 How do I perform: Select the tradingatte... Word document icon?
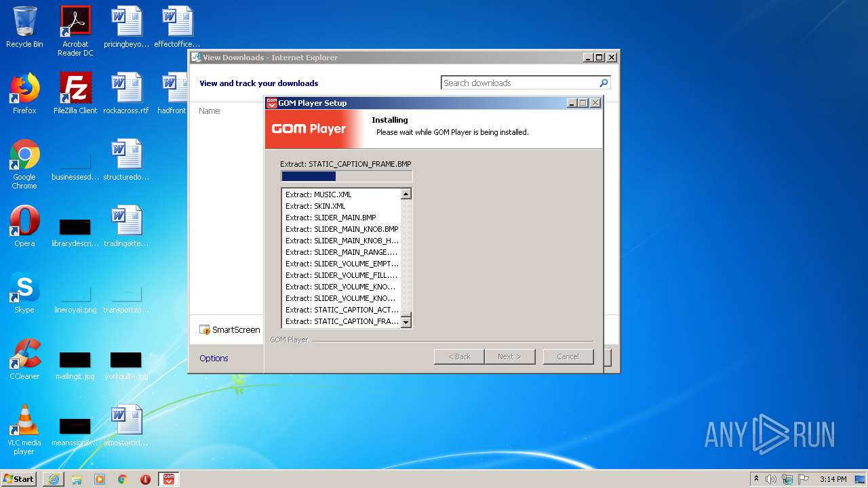pyautogui.click(x=126, y=226)
